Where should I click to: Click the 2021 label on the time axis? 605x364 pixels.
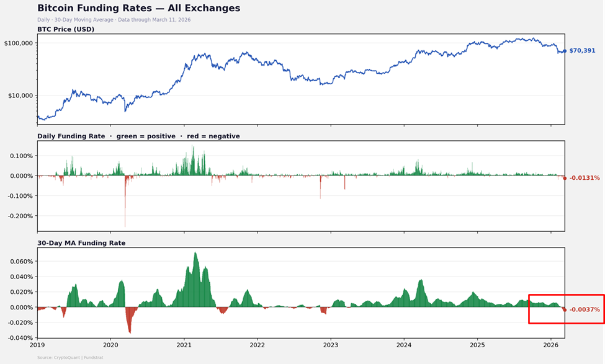184,344
